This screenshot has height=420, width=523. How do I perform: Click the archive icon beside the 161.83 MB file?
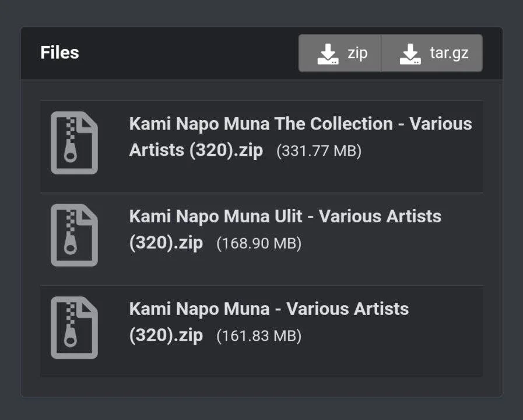(74, 328)
